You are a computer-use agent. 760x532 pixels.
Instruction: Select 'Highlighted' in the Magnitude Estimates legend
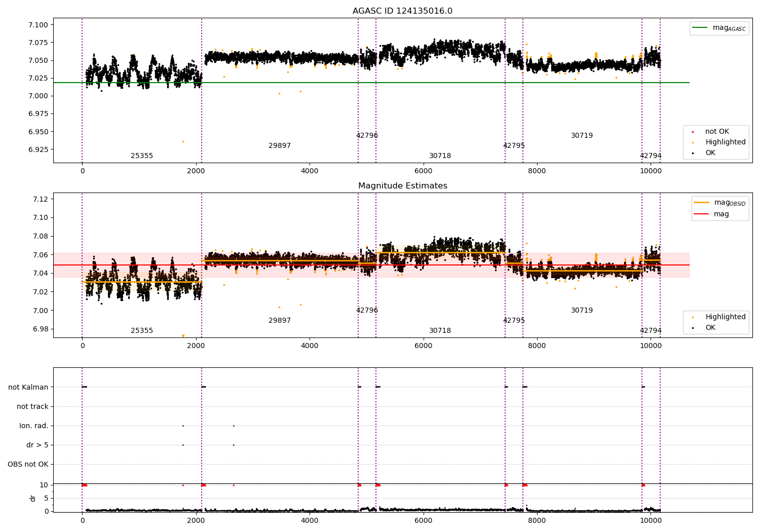pyautogui.click(x=718, y=317)
